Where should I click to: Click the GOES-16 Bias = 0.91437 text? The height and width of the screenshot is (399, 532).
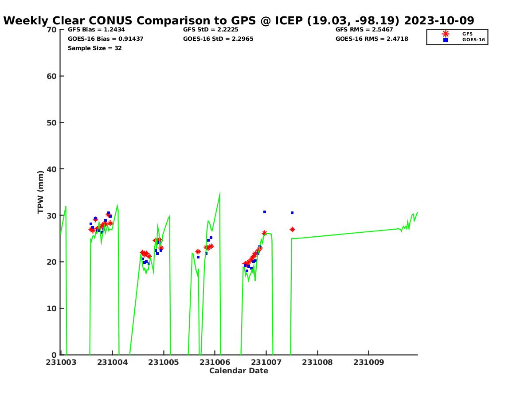(x=106, y=39)
